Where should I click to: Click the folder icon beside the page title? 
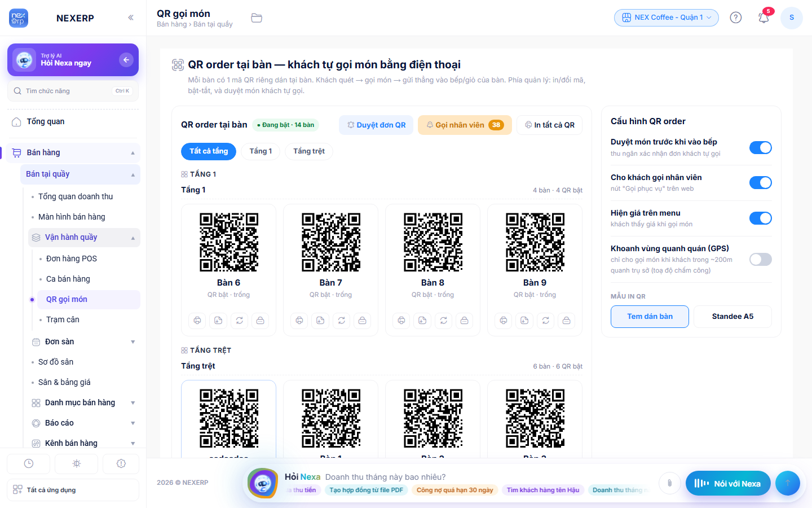257,18
